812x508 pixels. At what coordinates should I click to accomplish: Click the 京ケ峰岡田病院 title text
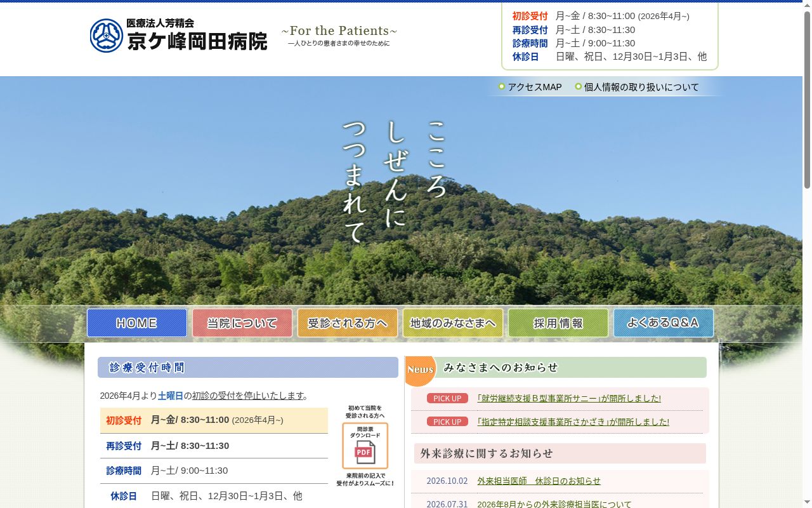click(197, 41)
